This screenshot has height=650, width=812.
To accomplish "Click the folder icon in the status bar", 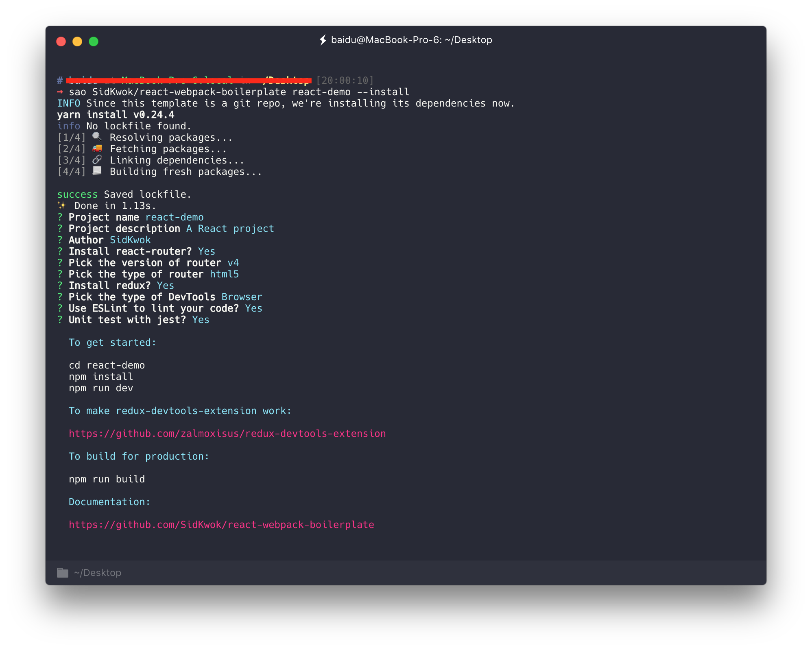I will tap(63, 573).
